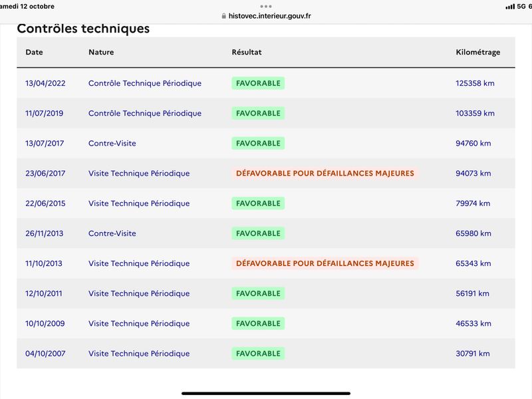This screenshot has width=532, height=399.
Task: Tap the cellular signal bars icon
Action: pos(510,7)
